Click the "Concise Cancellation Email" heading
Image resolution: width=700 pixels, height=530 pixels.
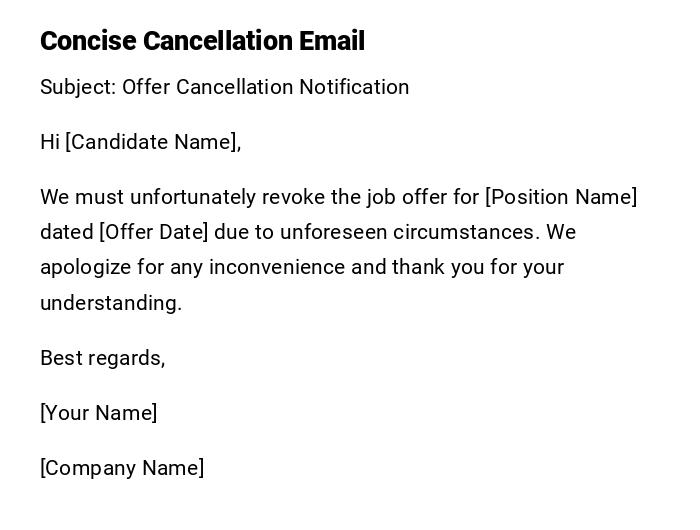click(x=202, y=41)
